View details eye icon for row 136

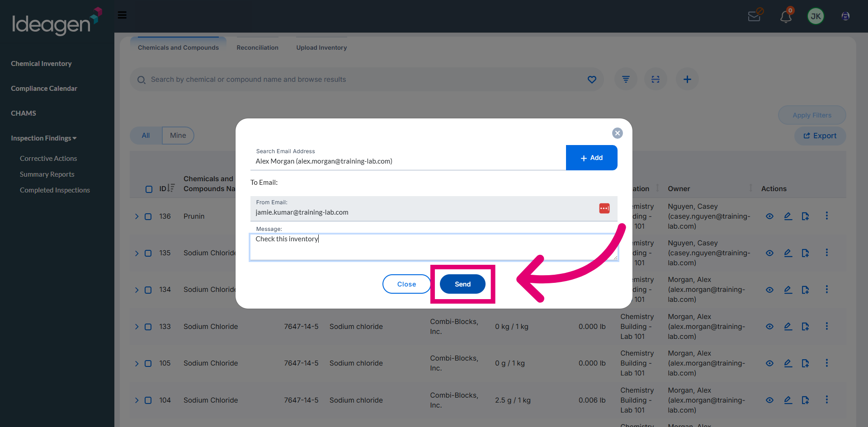pyautogui.click(x=769, y=216)
